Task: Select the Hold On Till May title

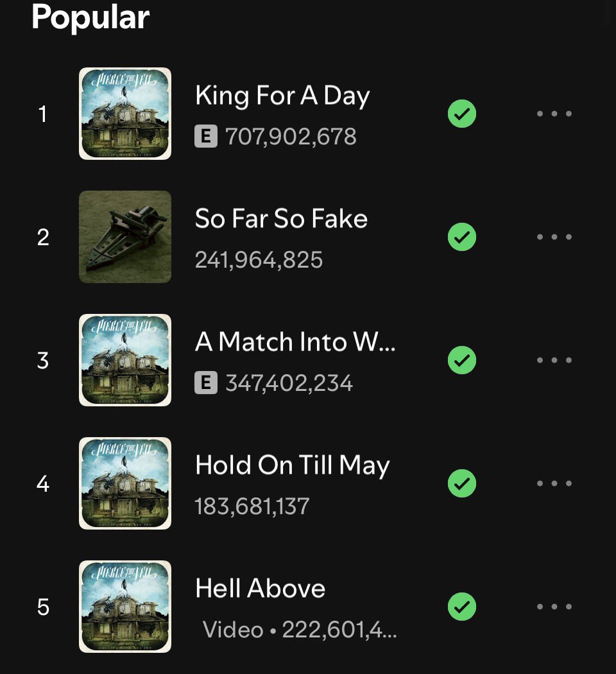Action: point(293,465)
